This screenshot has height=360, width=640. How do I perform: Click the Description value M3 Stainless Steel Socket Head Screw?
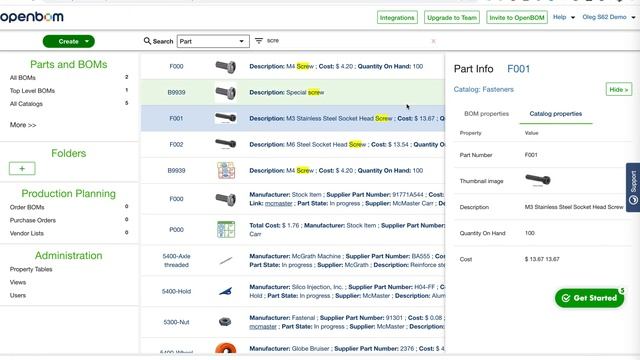coord(574,207)
